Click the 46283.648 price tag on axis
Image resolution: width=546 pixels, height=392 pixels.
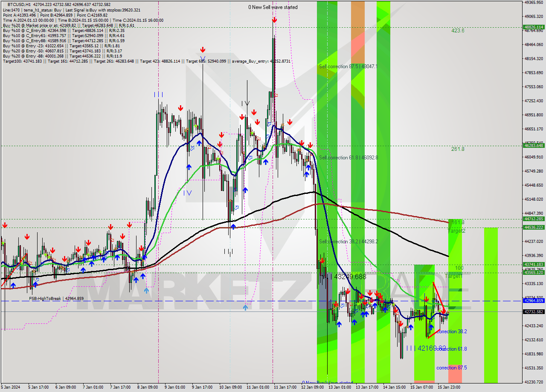(534, 145)
